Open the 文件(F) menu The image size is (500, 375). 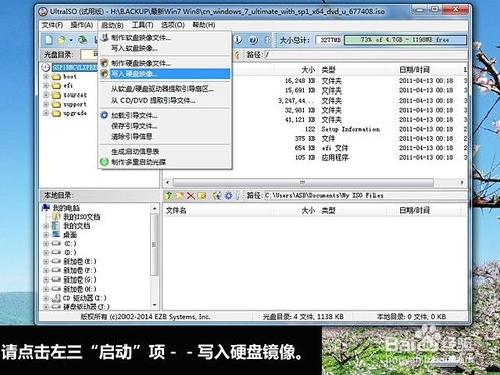(x=52, y=25)
